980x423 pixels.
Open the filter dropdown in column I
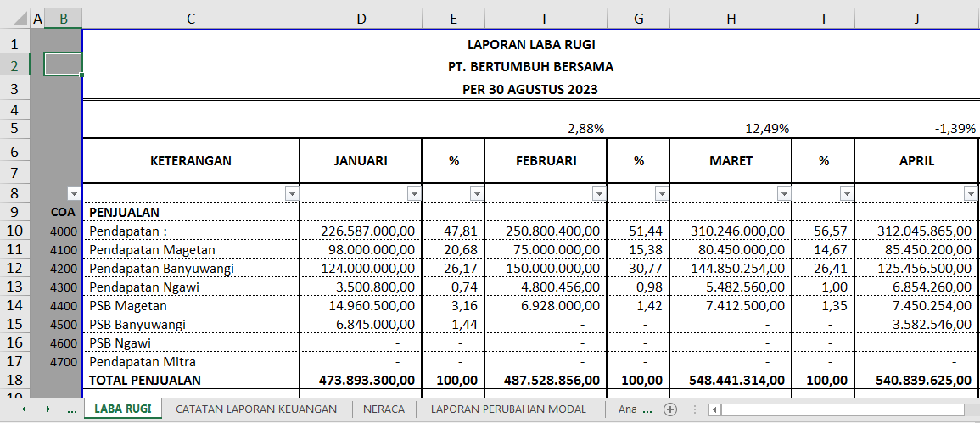847,194
